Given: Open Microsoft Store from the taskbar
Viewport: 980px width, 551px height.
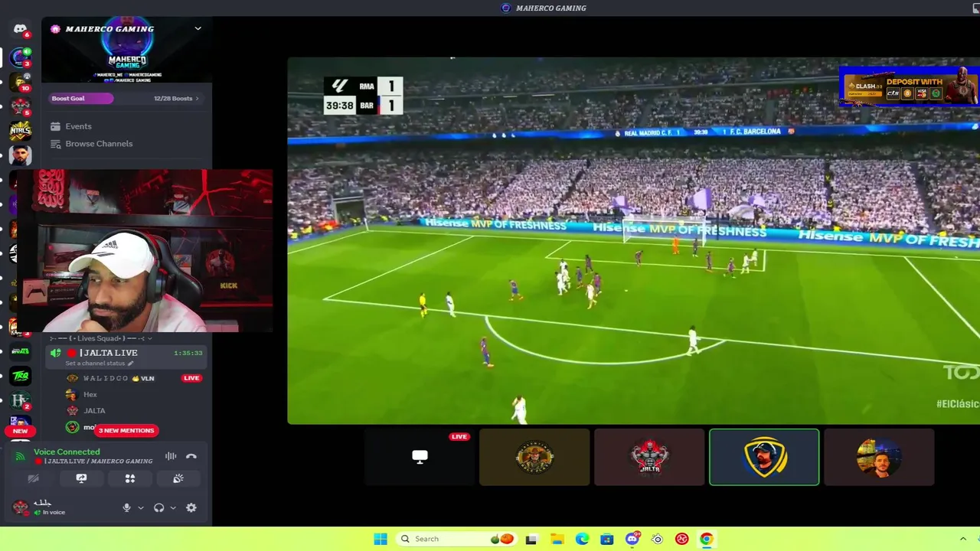Looking at the screenshot, I should 607,539.
